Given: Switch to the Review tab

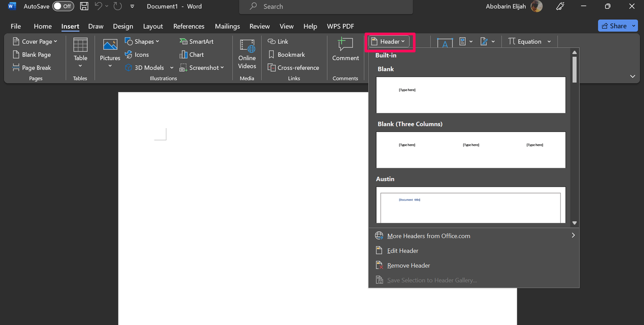Looking at the screenshot, I should (x=260, y=26).
